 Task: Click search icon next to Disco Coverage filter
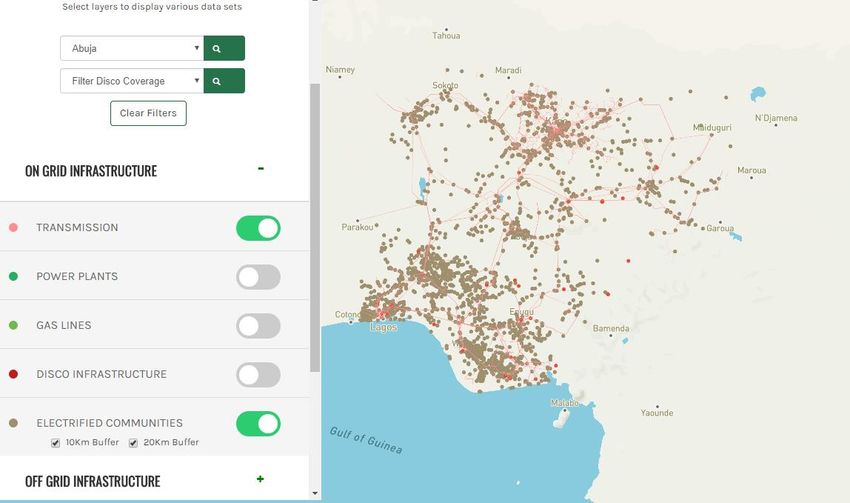224,81
